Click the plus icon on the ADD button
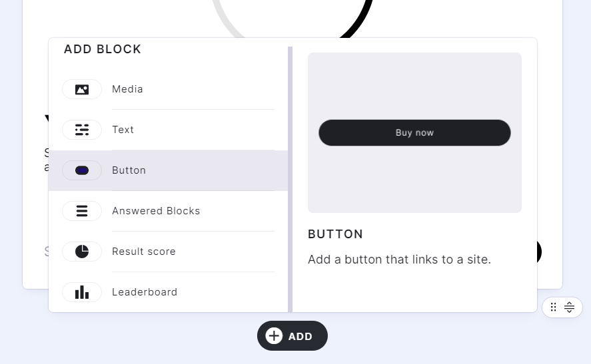 [x=274, y=336]
